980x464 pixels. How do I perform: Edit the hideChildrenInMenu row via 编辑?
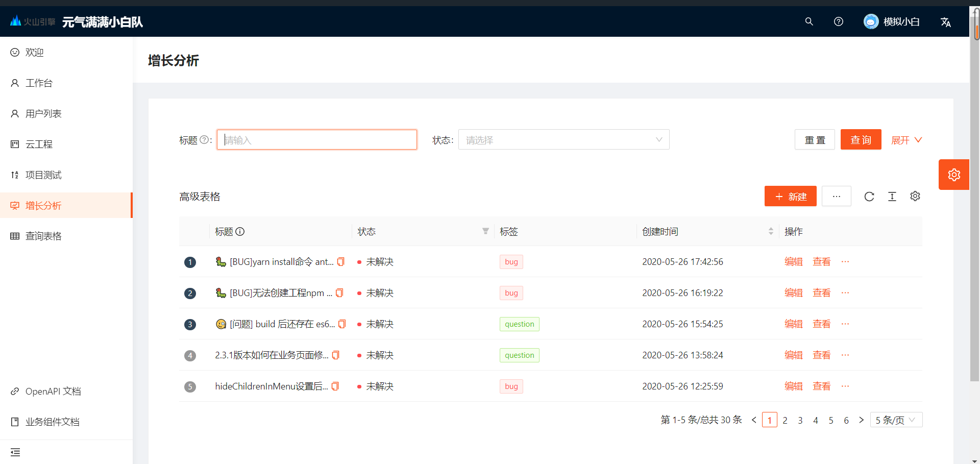coord(793,386)
